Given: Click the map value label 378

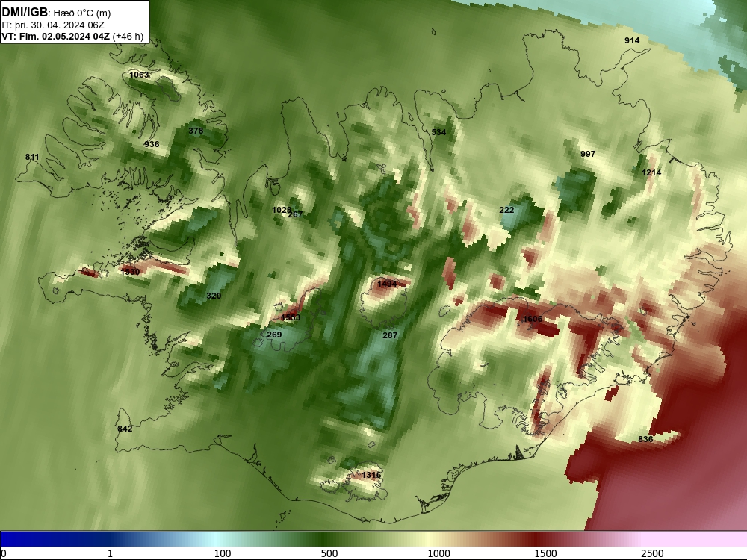Looking at the screenshot, I should [x=196, y=131].
